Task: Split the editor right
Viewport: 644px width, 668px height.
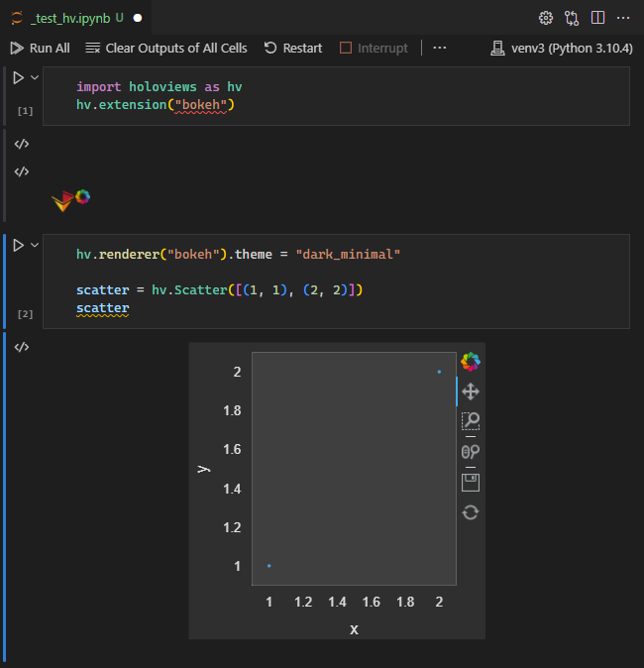Action: (x=597, y=18)
